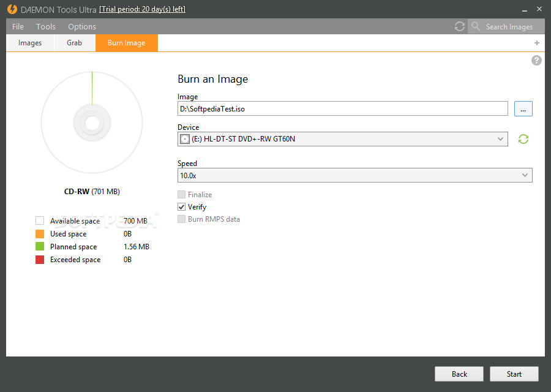Click the Back button
The width and height of the screenshot is (551, 392).
[x=459, y=374]
